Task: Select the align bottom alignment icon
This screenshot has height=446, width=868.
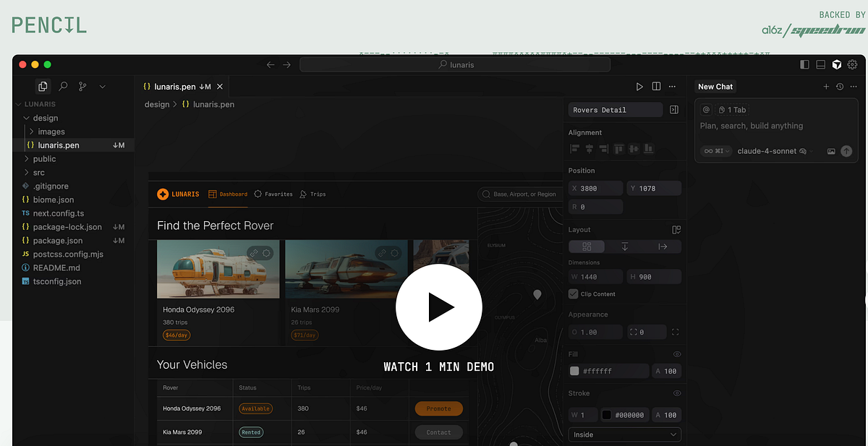Action: click(650, 149)
